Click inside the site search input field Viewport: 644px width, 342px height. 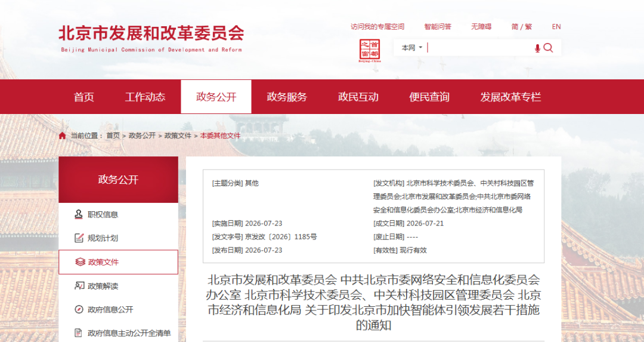pyautogui.click(x=478, y=48)
